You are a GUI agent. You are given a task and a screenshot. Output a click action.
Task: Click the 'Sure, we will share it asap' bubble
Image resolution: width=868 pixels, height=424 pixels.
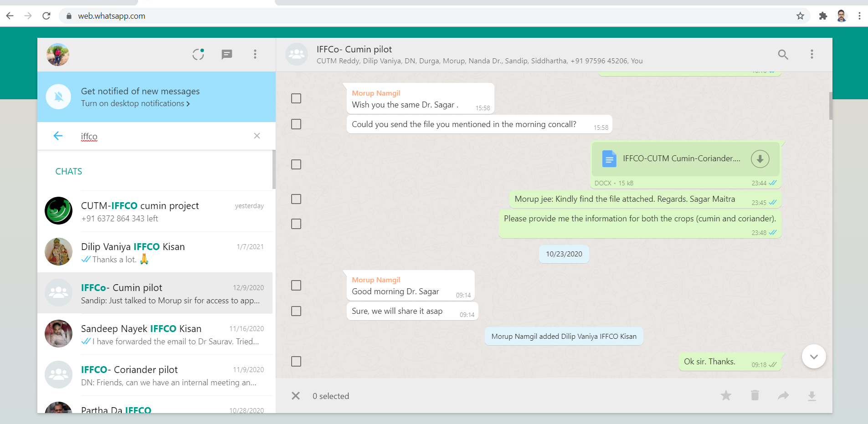412,311
